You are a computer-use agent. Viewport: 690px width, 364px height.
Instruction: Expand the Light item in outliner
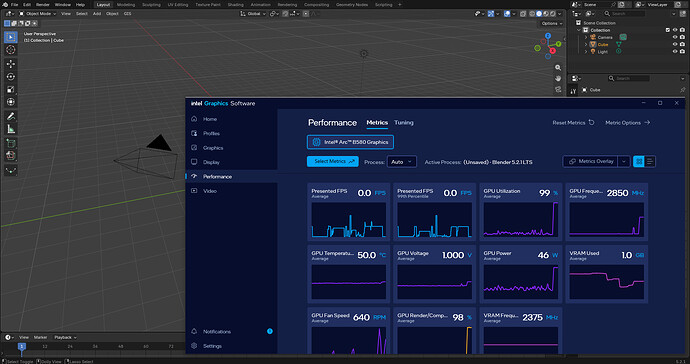(x=586, y=51)
